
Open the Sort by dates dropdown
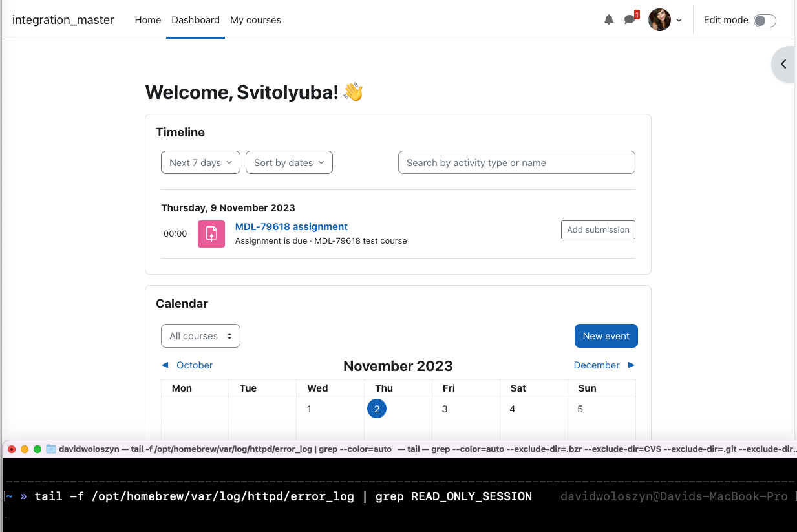pyautogui.click(x=289, y=163)
